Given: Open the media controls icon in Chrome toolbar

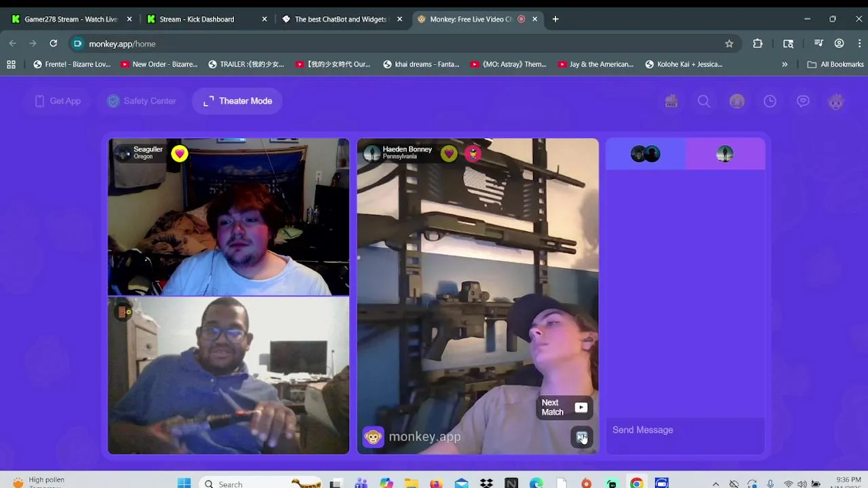Looking at the screenshot, I should (818, 43).
